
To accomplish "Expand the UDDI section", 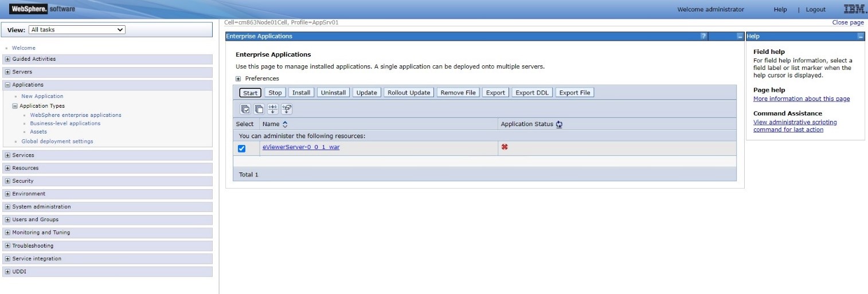I will [7, 272].
